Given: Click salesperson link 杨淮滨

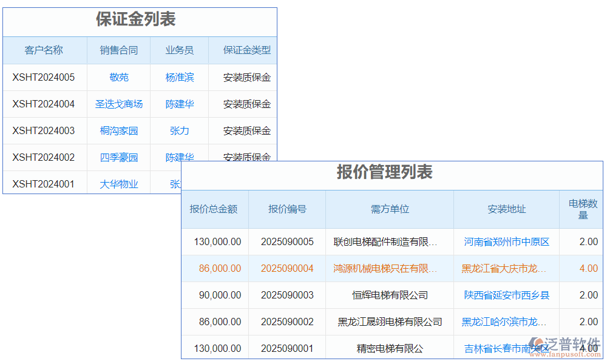Looking at the screenshot, I should point(178,77).
